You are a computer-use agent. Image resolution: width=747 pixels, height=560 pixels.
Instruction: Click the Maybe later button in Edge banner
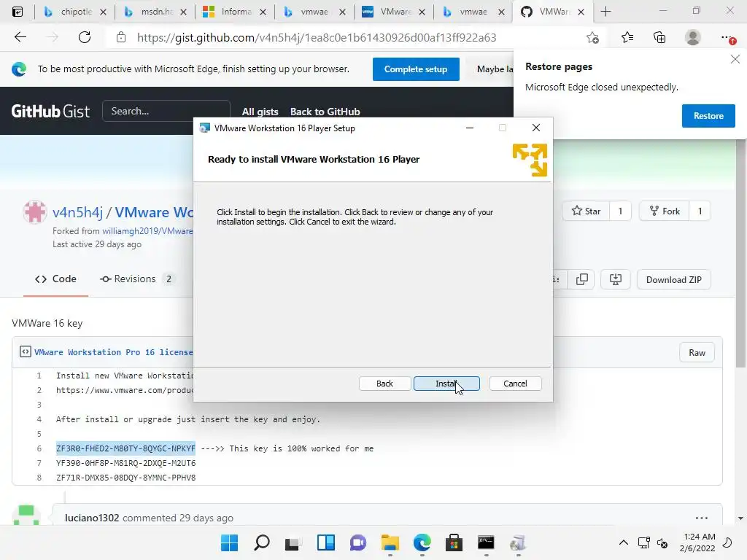pos(491,69)
